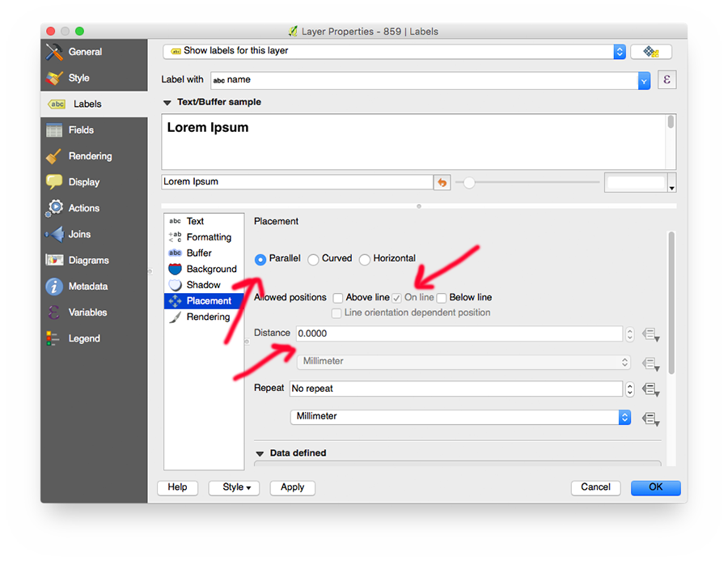Screen dimensions: 728x561
Task: Click the Lorem Ipsum preview area
Action: click(x=413, y=142)
